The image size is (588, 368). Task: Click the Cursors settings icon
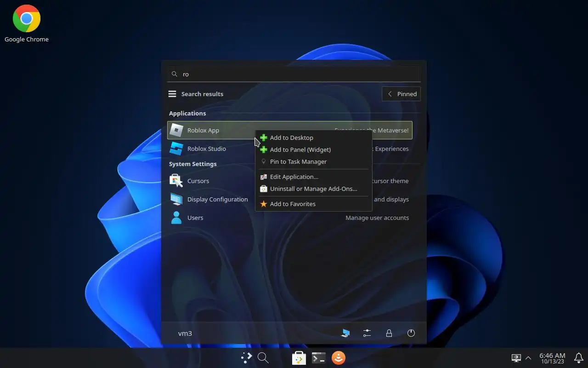pyautogui.click(x=176, y=181)
